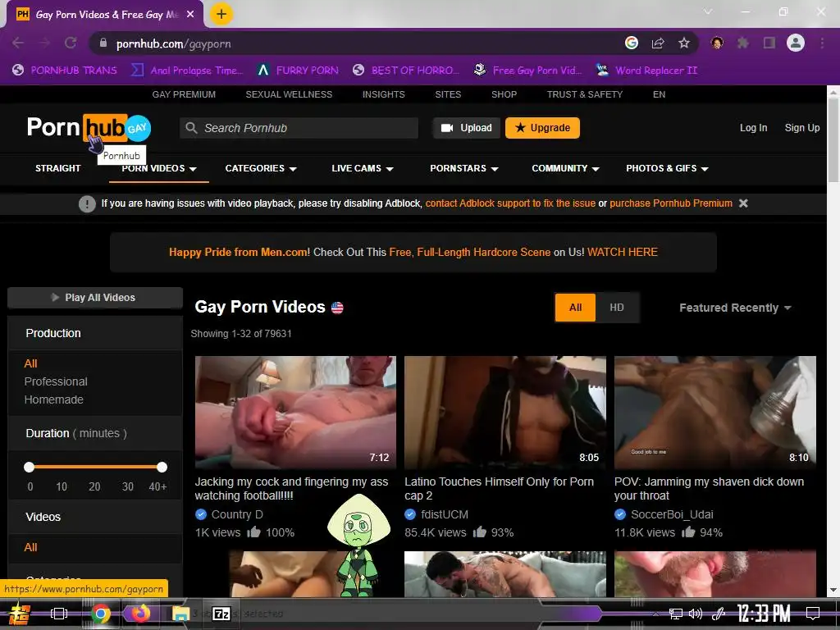This screenshot has height=630, width=840.
Task: Open a new browser tab
Action: 221,14
